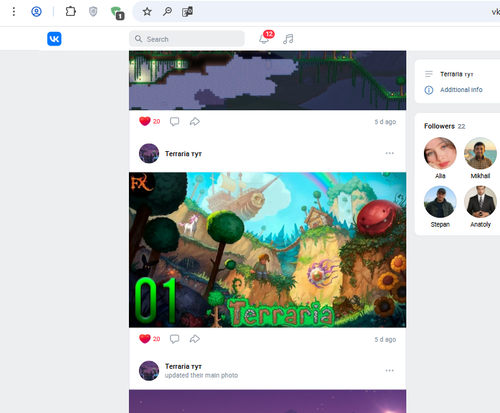The image size is (500, 413).
Task: Click the magnifier icon inside VK Search
Action: coord(138,39)
